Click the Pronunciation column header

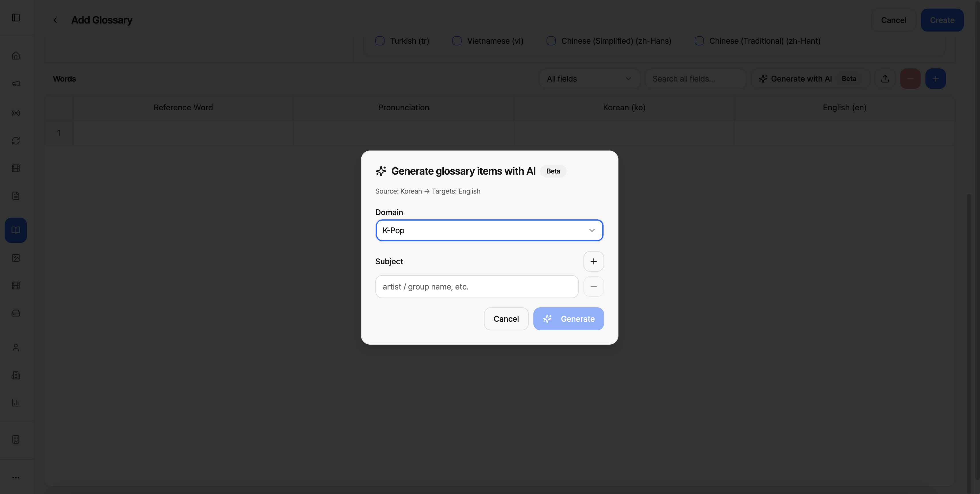point(404,108)
